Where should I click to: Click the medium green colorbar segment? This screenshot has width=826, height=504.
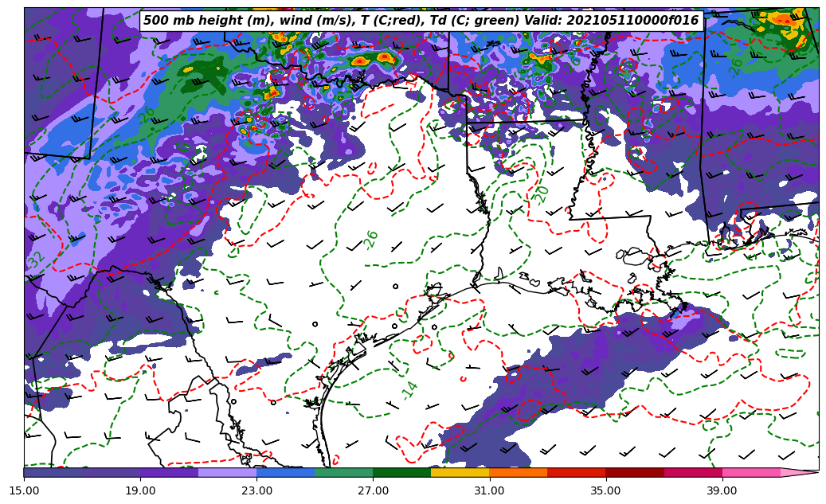coord(343,472)
